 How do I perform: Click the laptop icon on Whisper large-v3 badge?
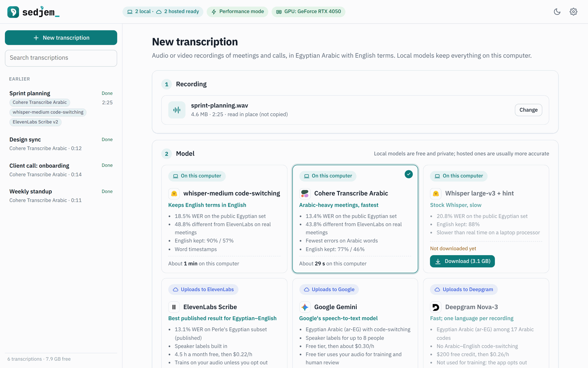437,176
